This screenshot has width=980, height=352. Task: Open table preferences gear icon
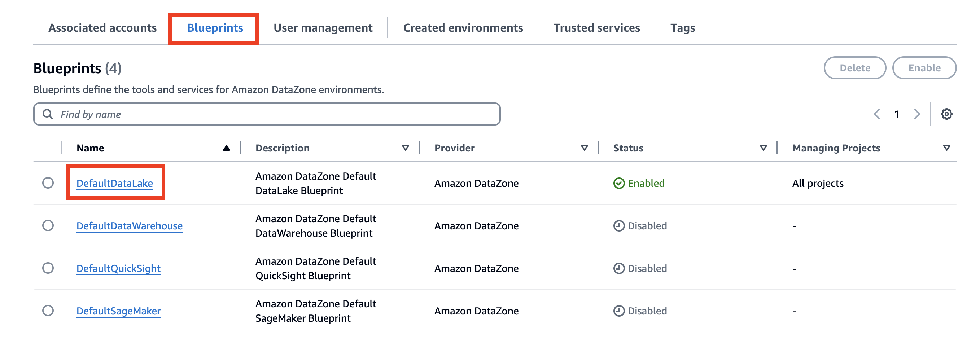tap(946, 114)
